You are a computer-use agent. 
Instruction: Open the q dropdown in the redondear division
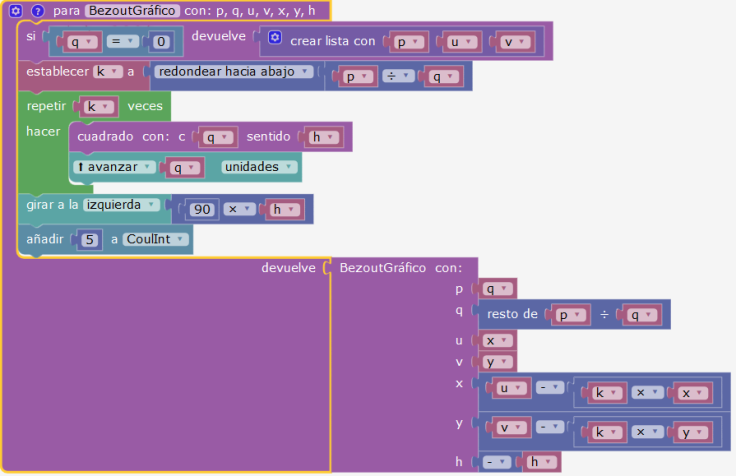click(445, 77)
